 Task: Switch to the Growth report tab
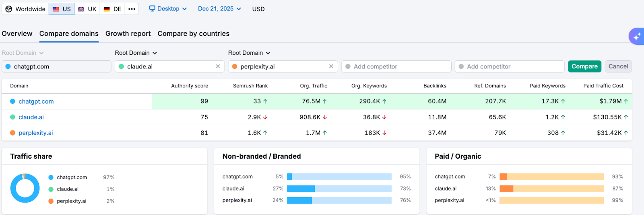pos(128,34)
